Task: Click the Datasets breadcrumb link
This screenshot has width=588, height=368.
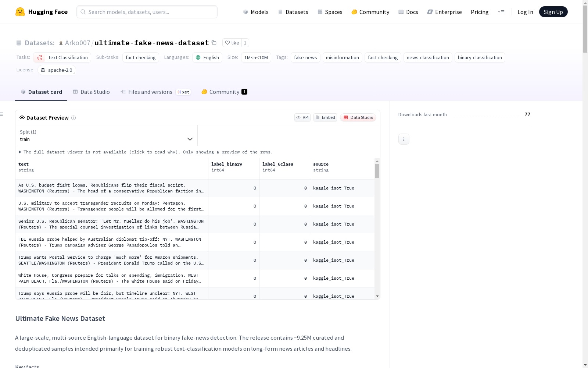Action: [x=39, y=43]
